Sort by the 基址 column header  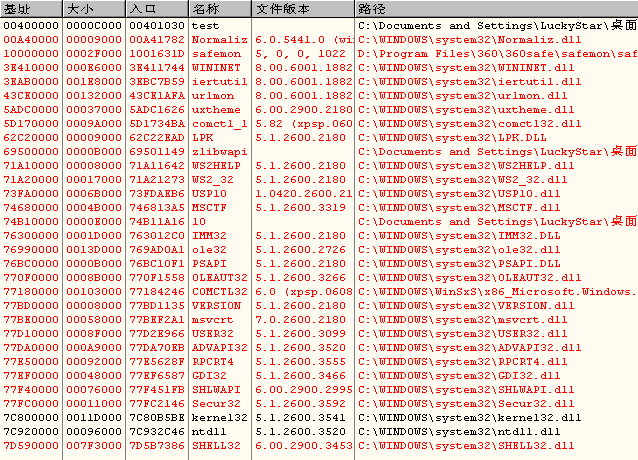[x=31, y=9]
